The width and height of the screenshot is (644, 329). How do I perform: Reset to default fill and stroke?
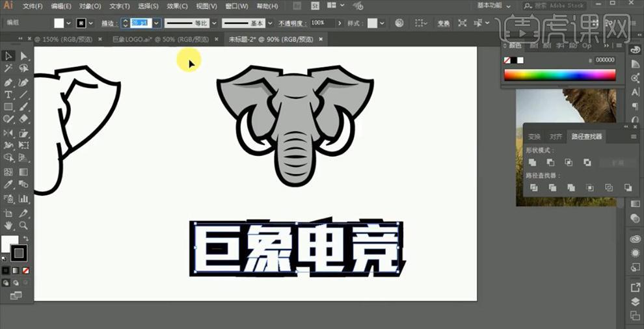coord(4,259)
